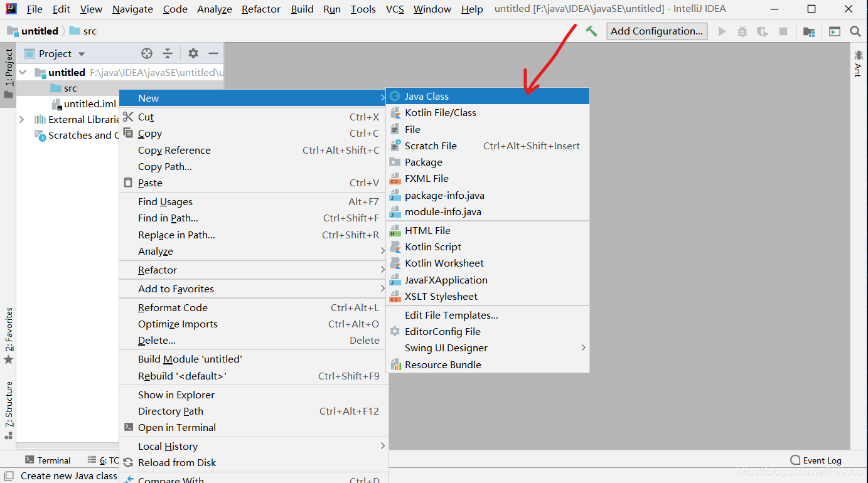Click Locate/Select Opened File target icon
This screenshot has height=483, width=868.
tap(147, 53)
